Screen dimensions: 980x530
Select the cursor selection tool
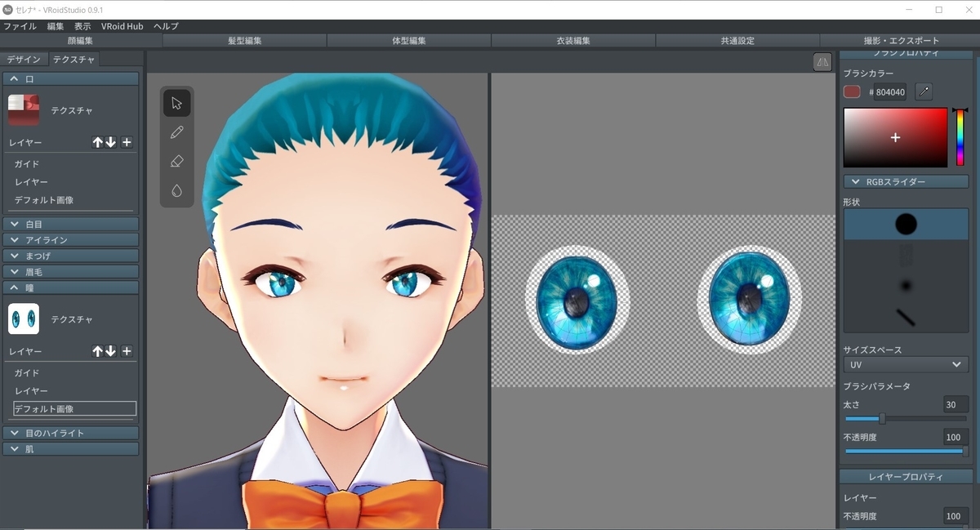tap(176, 103)
